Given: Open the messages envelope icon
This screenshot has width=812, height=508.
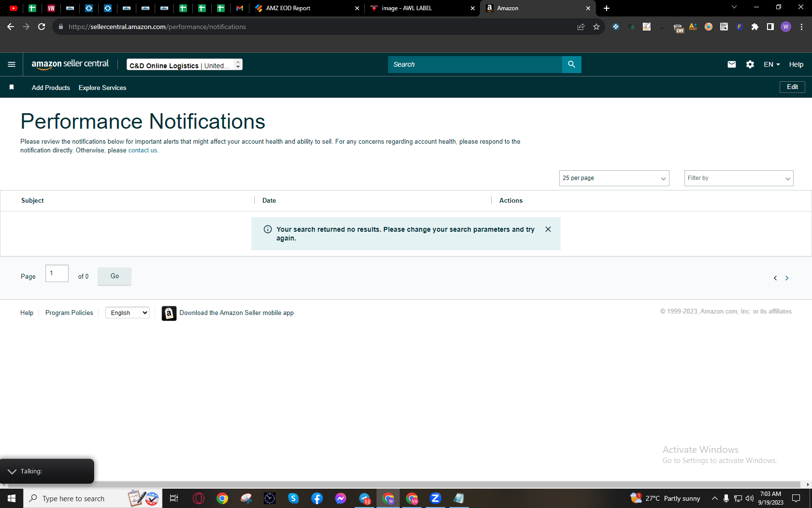Looking at the screenshot, I should coord(732,64).
